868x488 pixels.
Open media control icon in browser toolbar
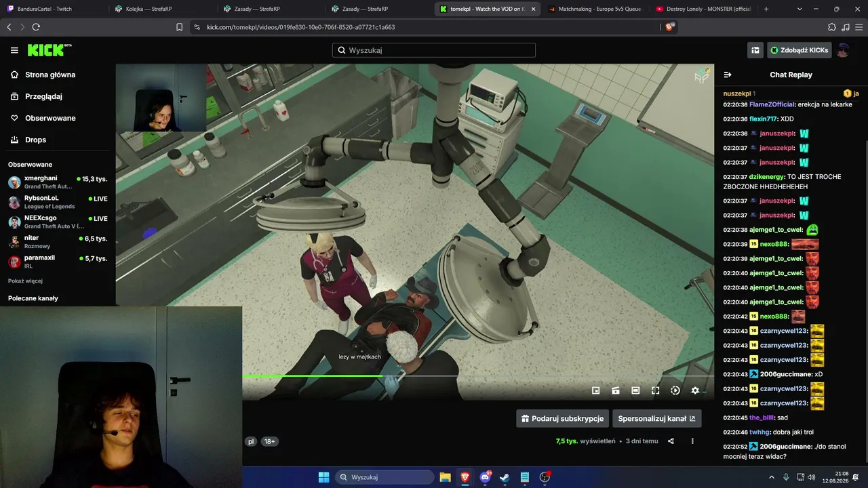[845, 27]
